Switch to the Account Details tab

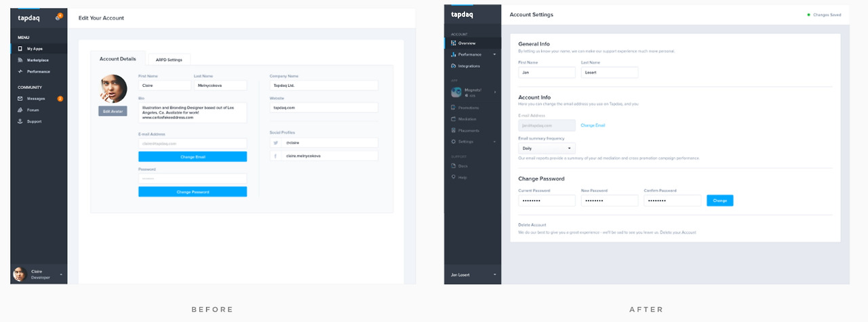(x=118, y=59)
